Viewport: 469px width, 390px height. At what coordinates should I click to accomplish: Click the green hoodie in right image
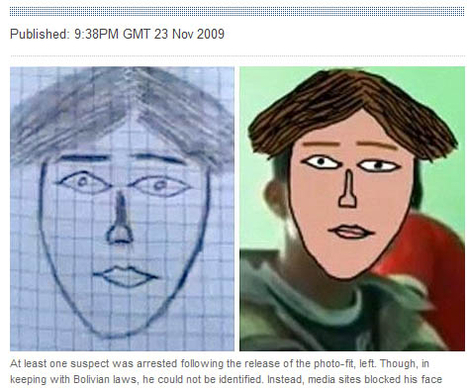click(333, 310)
